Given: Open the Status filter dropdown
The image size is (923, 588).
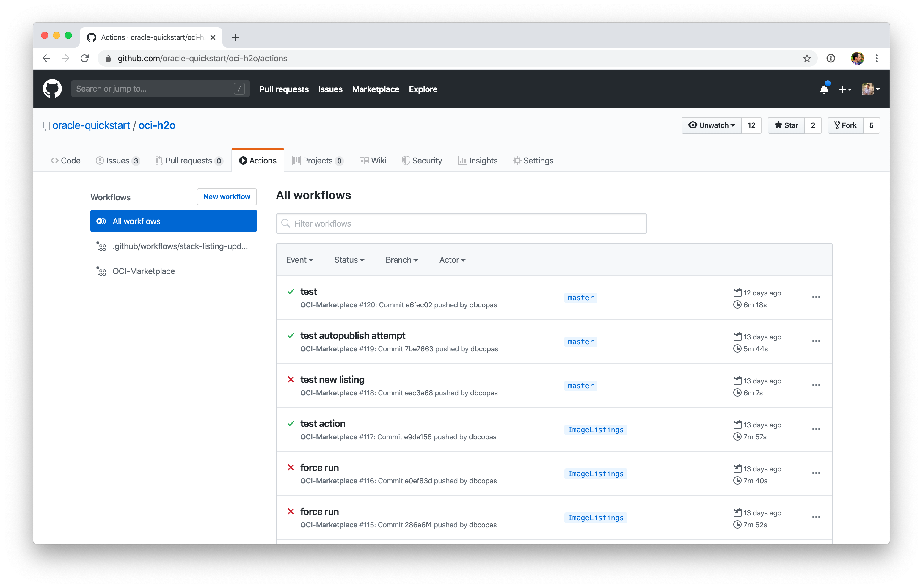Looking at the screenshot, I should point(349,260).
